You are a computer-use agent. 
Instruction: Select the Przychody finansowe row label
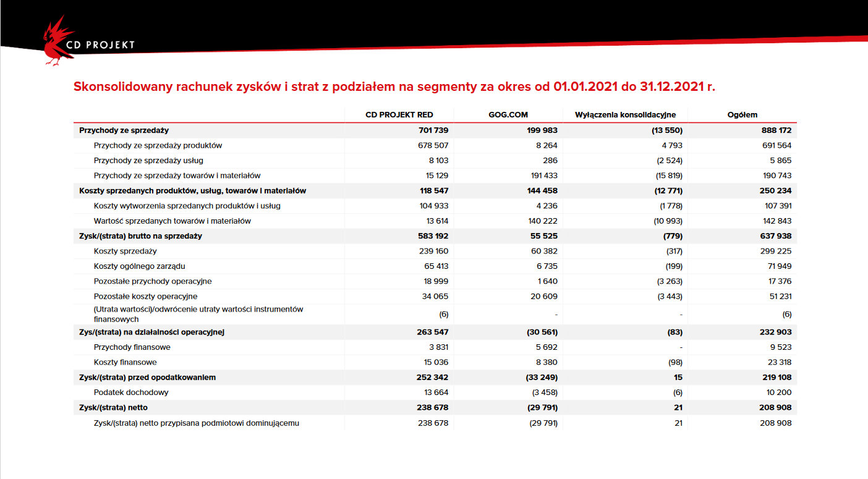(x=132, y=347)
